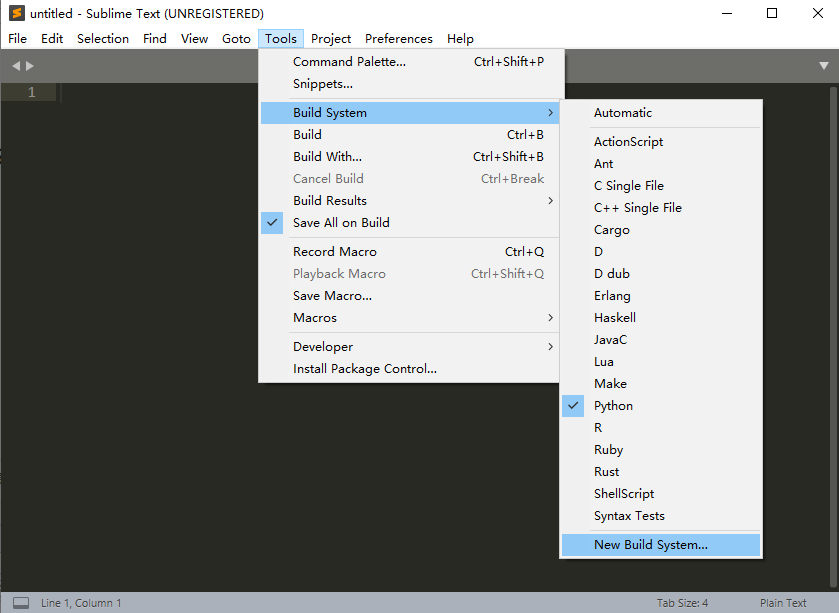Expand the Developer submenu arrow
This screenshot has height=613, width=839.
click(551, 347)
